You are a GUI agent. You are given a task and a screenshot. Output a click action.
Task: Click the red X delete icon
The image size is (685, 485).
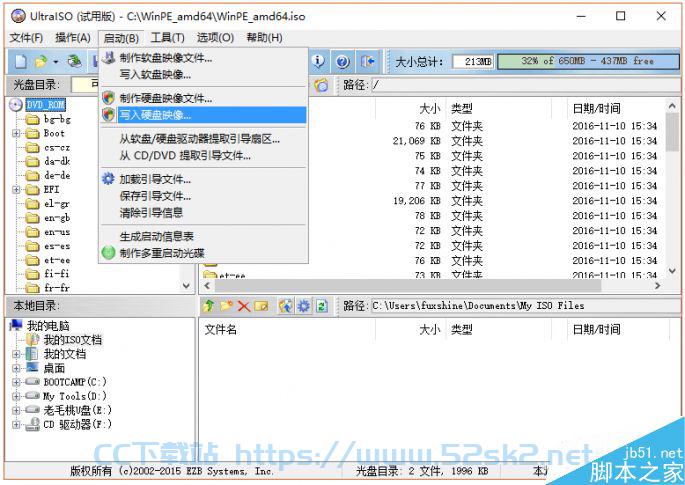pos(244,306)
